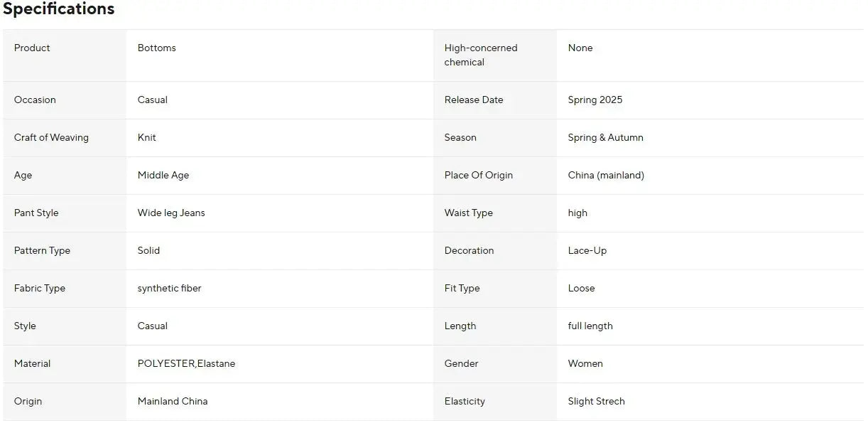Click the High-concerned chemical label

click(x=480, y=55)
